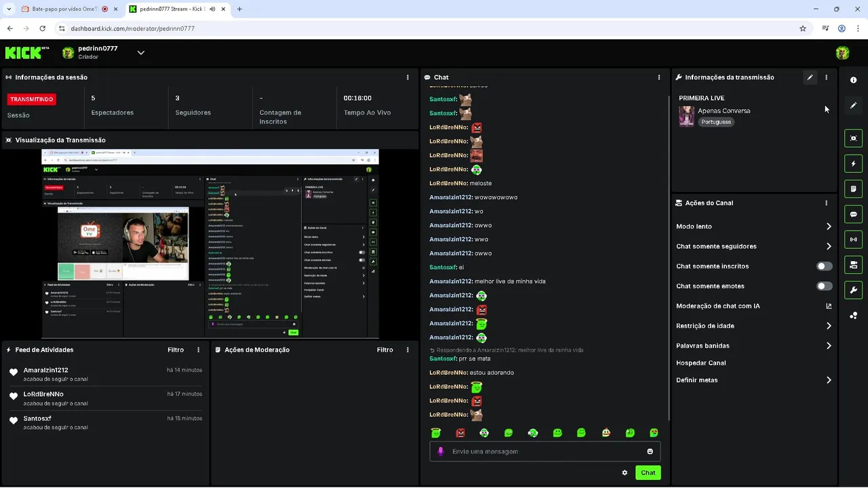Click the three-dots cluster icon in sidebar

tap(853, 315)
